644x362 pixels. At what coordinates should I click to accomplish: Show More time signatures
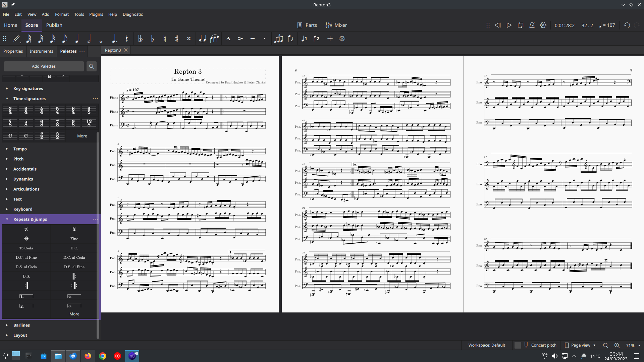[x=82, y=136]
